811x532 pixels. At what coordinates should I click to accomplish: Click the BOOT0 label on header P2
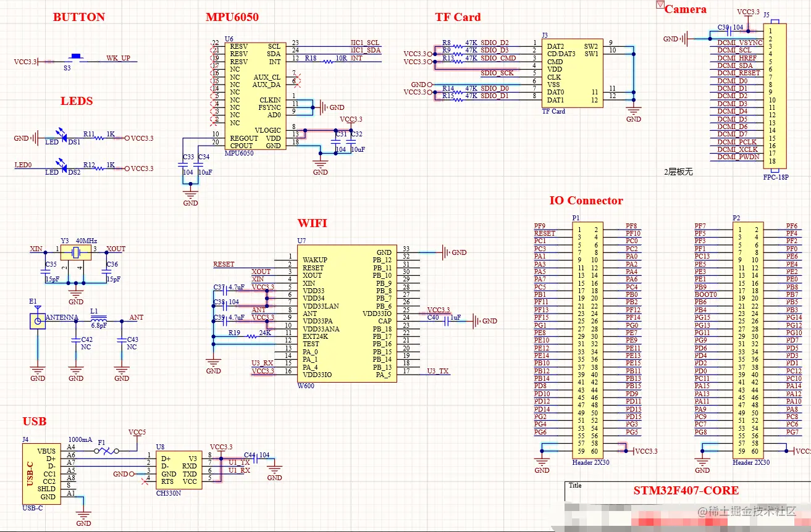[x=705, y=295]
